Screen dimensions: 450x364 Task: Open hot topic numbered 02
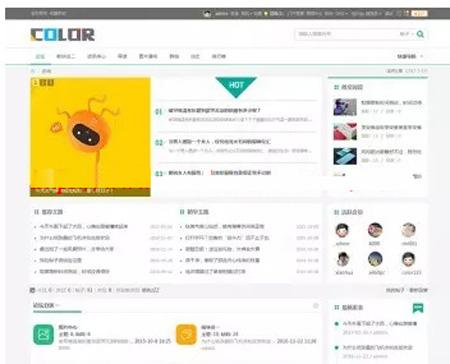pos(219,142)
